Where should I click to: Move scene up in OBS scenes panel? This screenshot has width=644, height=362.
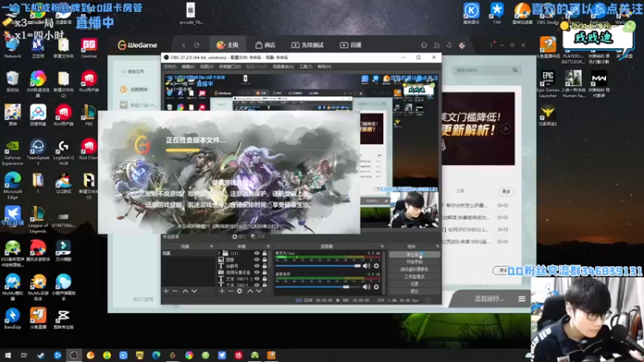[x=185, y=291]
